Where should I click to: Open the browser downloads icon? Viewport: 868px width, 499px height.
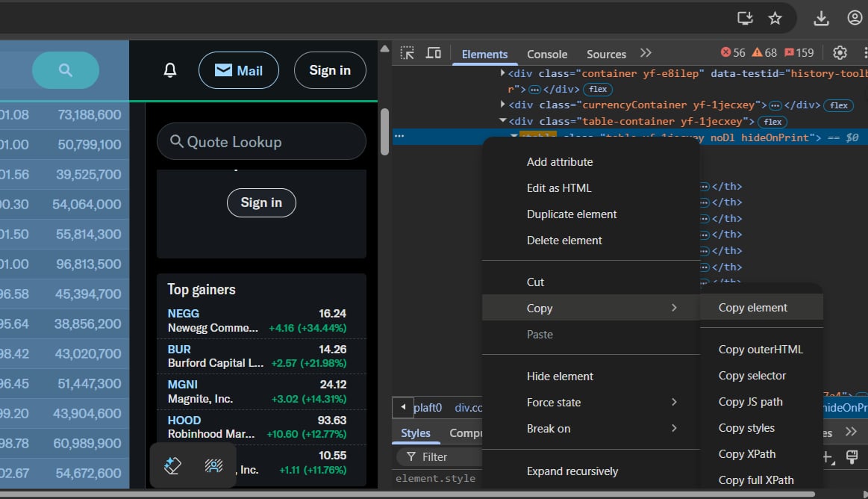(x=820, y=18)
